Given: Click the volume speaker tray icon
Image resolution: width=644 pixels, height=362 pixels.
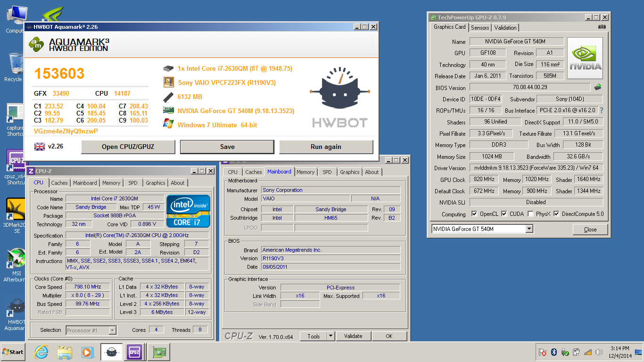Looking at the screenshot, I should coord(599,352).
